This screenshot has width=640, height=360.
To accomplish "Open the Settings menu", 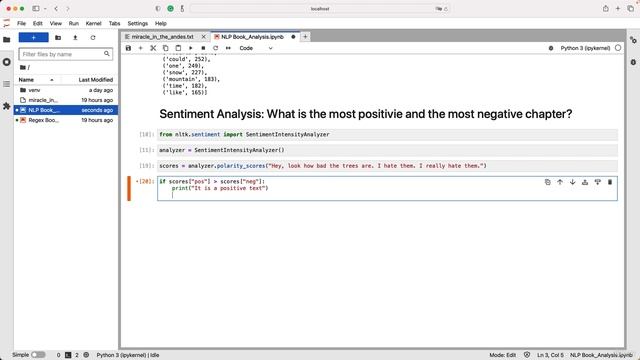I will pyautogui.click(x=138, y=23).
